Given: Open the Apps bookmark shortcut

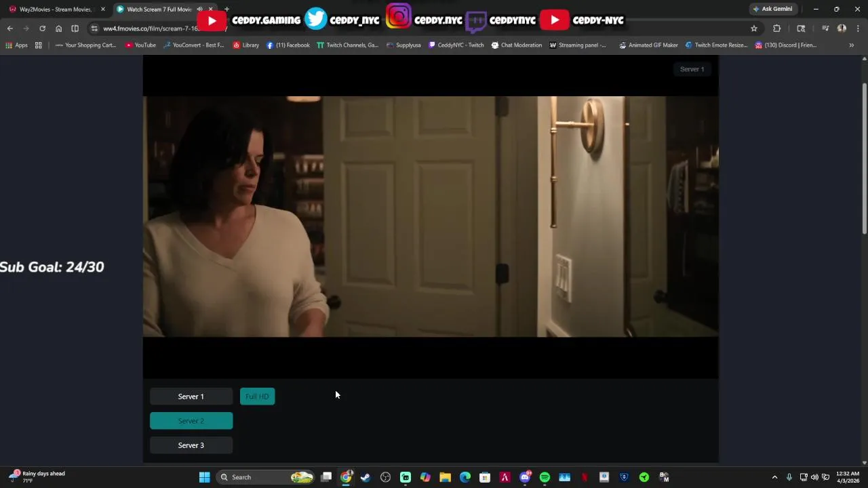Looking at the screenshot, I should [x=16, y=45].
